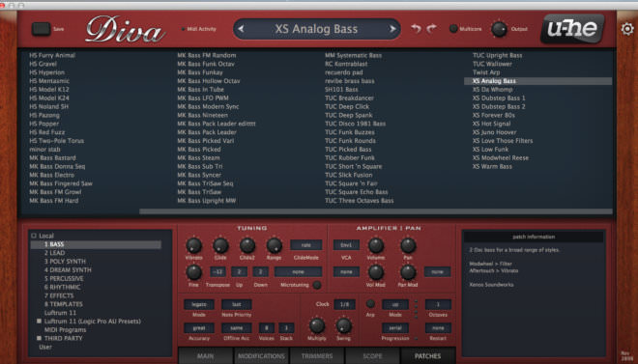Switch to the TRIMMERS tab
Viewport: 638px width, 364px height.
click(x=316, y=356)
